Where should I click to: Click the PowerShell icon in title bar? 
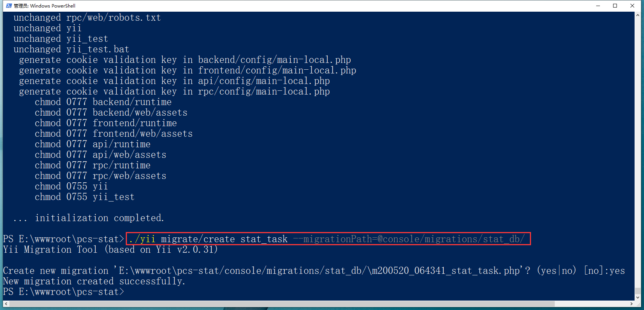coord(9,6)
